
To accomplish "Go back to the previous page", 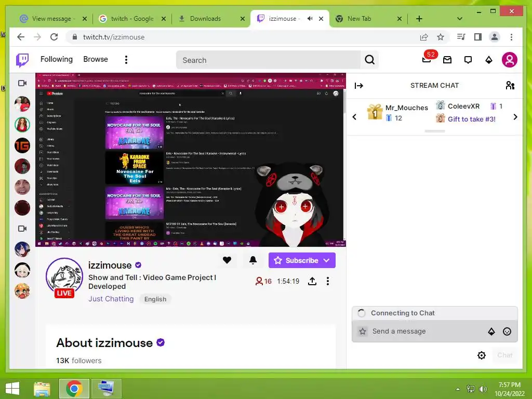I will [x=21, y=37].
